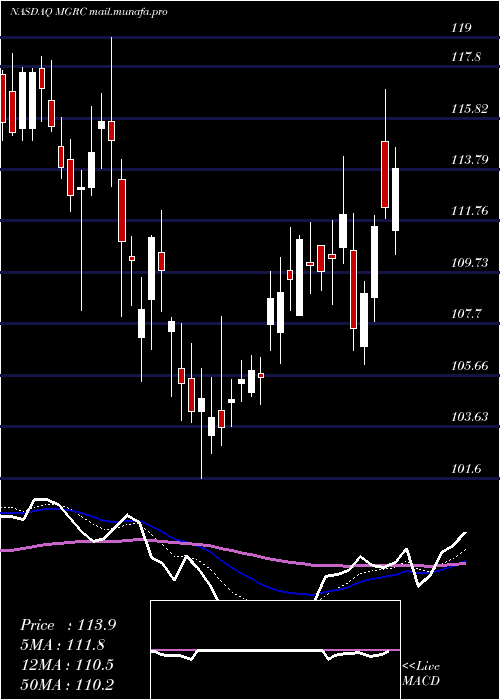This screenshot has width=500, height=700.
Task: Select the 101.6 price axis label
Action: coord(466,469)
